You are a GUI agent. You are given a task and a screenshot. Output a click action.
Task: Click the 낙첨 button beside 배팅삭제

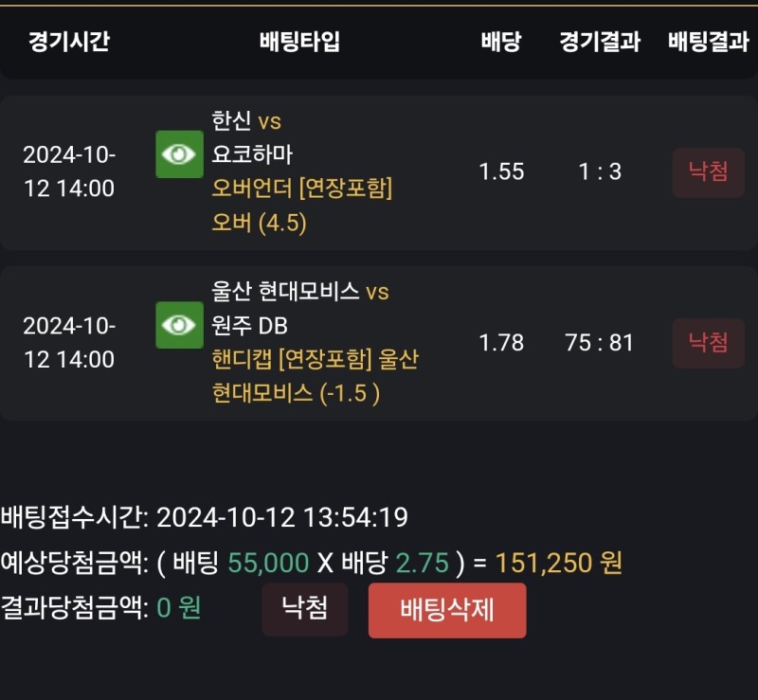pyautogui.click(x=304, y=608)
